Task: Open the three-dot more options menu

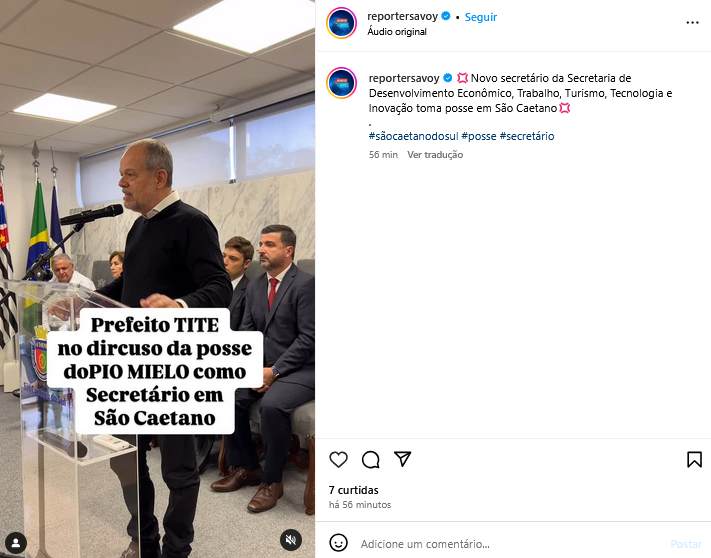Action: coord(692,23)
